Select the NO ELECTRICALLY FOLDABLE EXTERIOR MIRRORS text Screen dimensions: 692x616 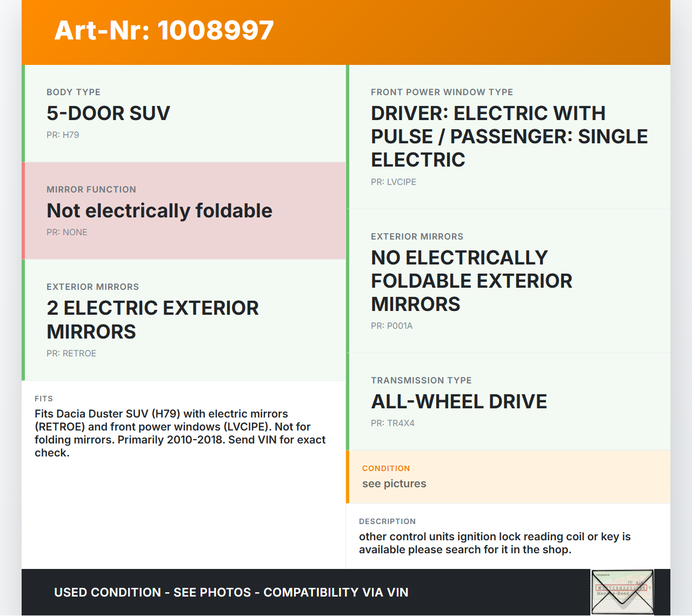pos(471,281)
